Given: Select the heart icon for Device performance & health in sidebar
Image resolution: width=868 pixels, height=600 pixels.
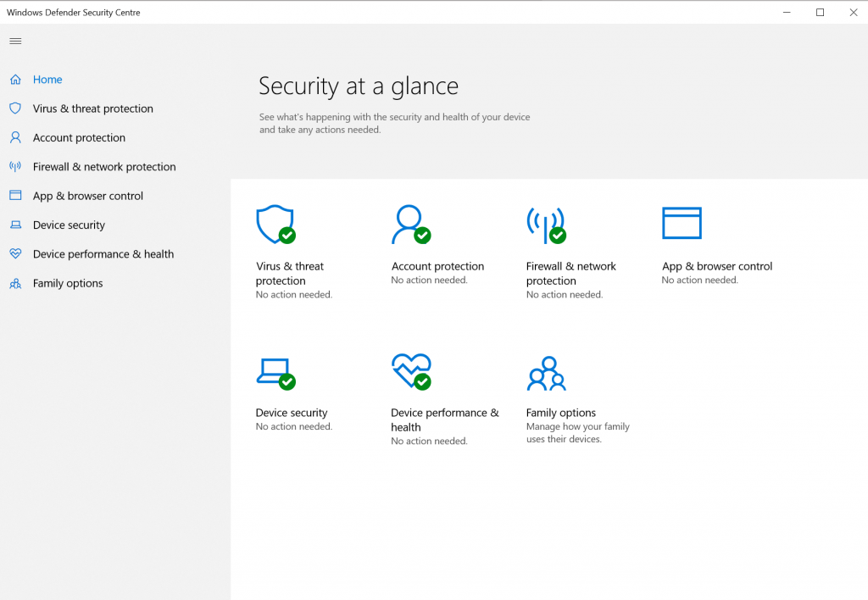Looking at the screenshot, I should pos(15,254).
